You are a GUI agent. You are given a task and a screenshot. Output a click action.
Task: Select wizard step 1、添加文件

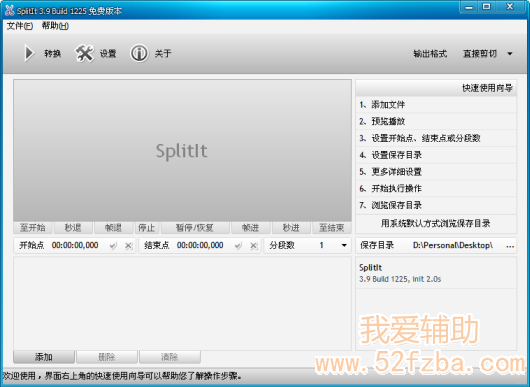coord(436,105)
